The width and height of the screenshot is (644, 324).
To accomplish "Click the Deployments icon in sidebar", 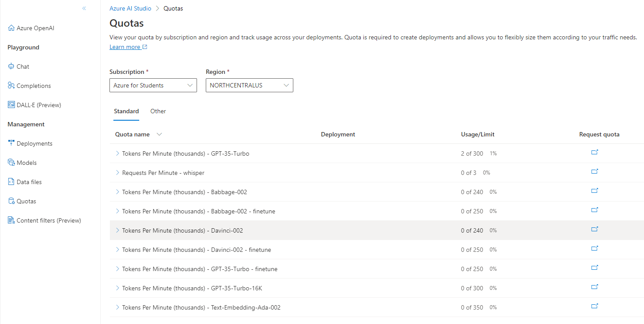I will point(11,143).
